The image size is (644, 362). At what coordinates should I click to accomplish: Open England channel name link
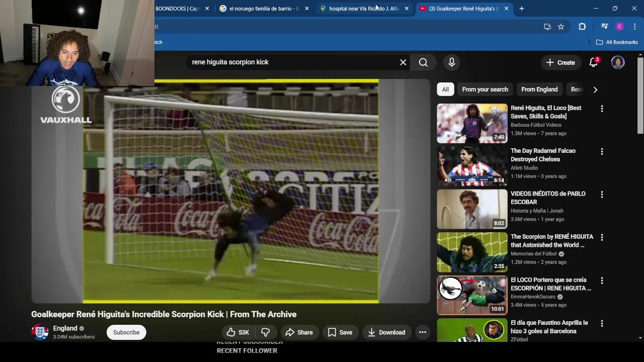point(65,328)
